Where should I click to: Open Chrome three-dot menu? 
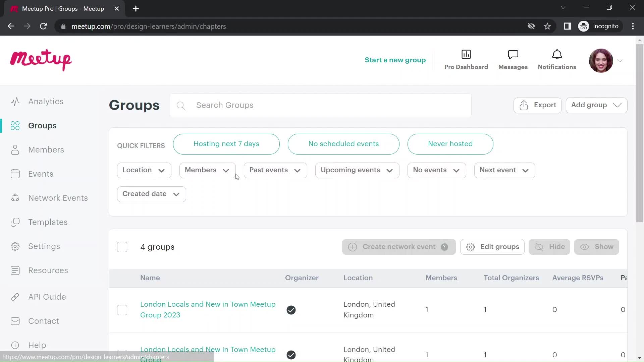pos(633,26)
